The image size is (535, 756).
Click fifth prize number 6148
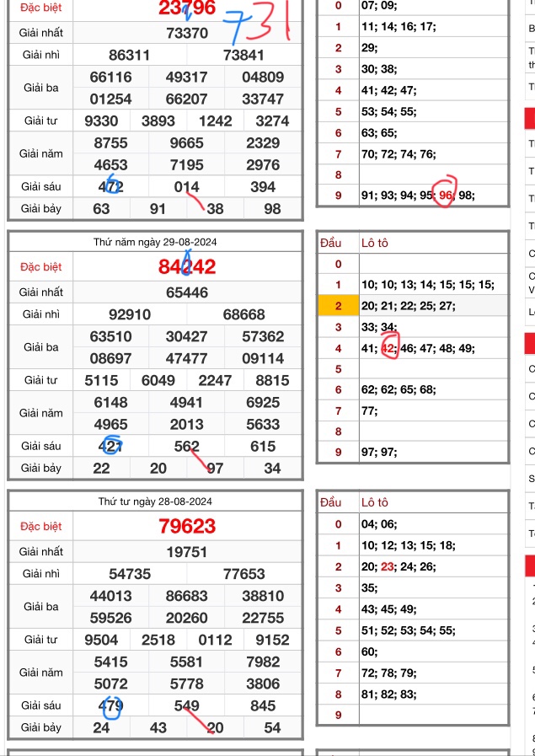click(x=111, y=403)
